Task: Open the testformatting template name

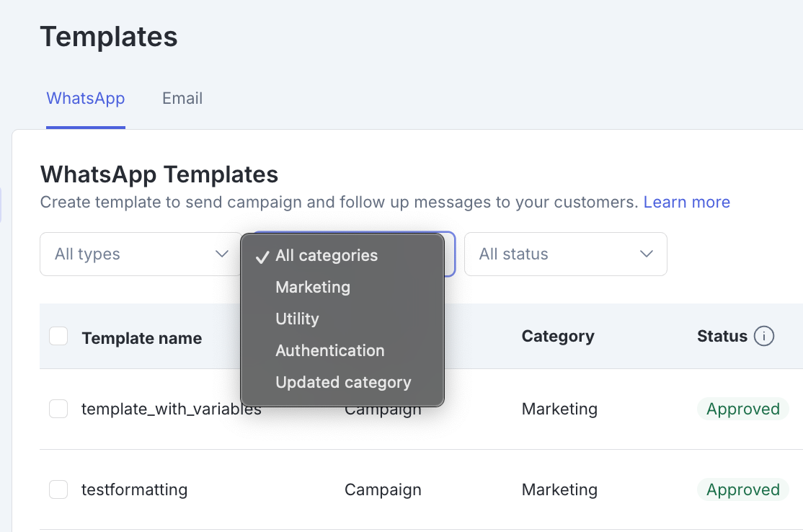Action: 134,489
